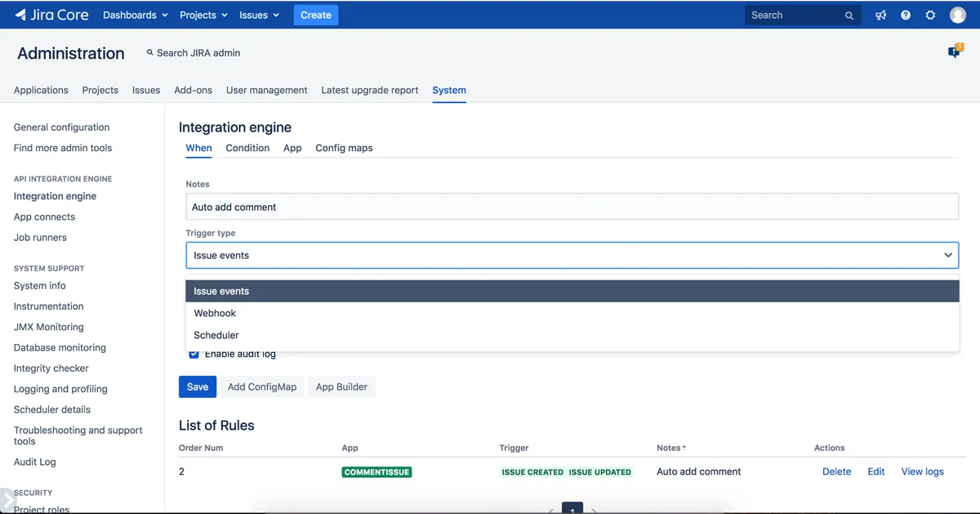Switch to the Condition tab
This screenshot has width=980, height=514.
(x=247, y=148)
